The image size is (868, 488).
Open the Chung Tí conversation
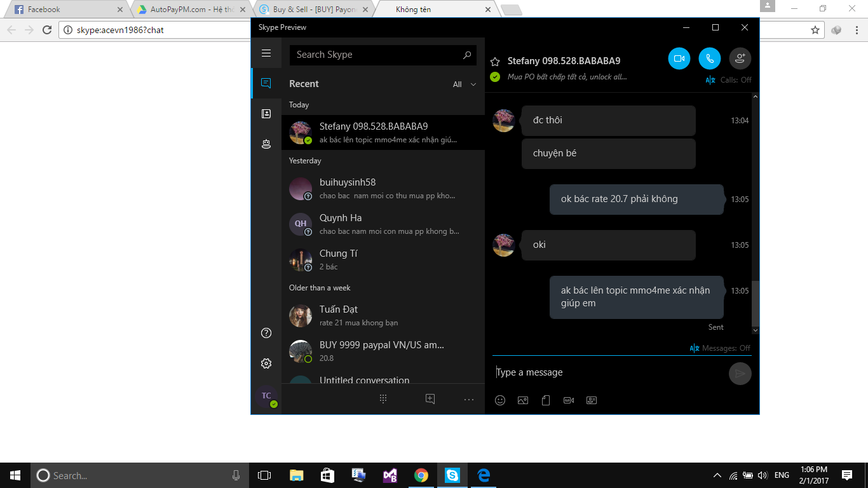pyautogui.click(x=383, y=260)
